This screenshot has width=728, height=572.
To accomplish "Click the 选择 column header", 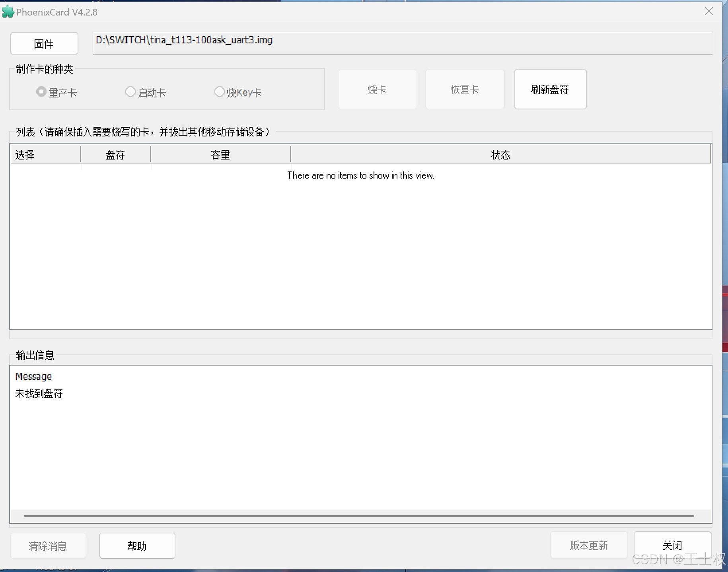I will tap(24, 154).
